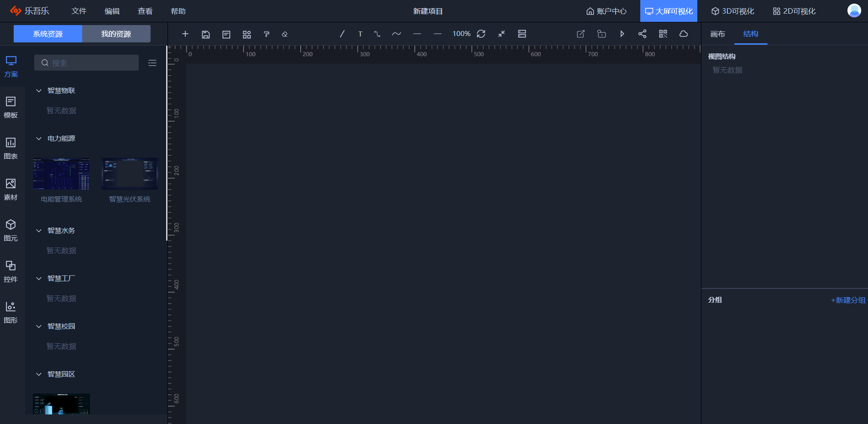This screenshot has height=424, width=868.
Task: Click the 100% zoom value
Action: click(461, 34)
